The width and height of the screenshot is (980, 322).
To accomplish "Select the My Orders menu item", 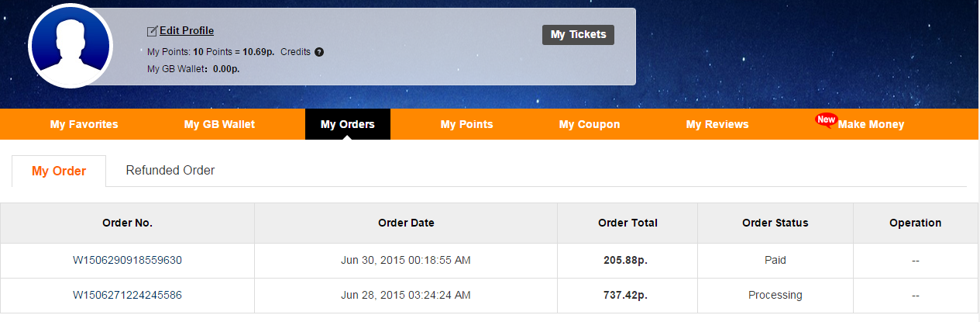I will click(348, 124).
